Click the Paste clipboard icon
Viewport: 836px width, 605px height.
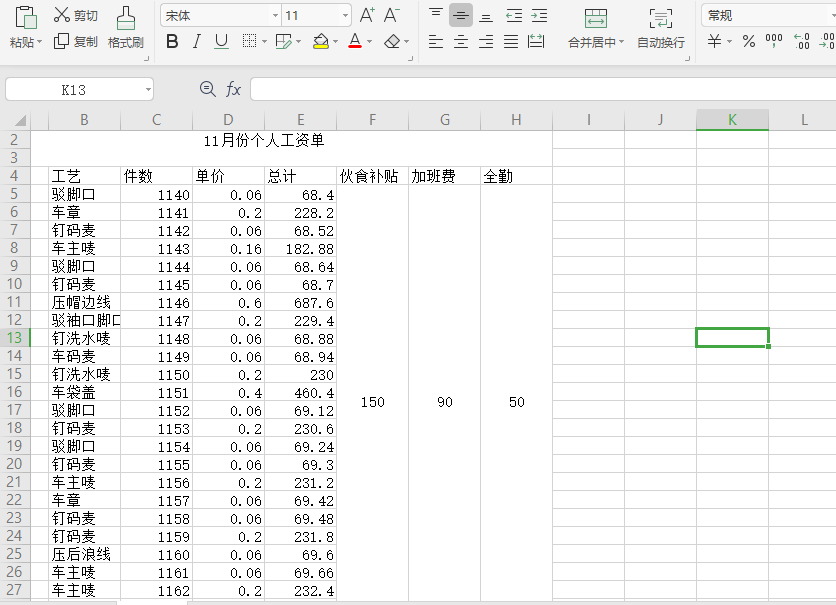[x=25, y=17]
